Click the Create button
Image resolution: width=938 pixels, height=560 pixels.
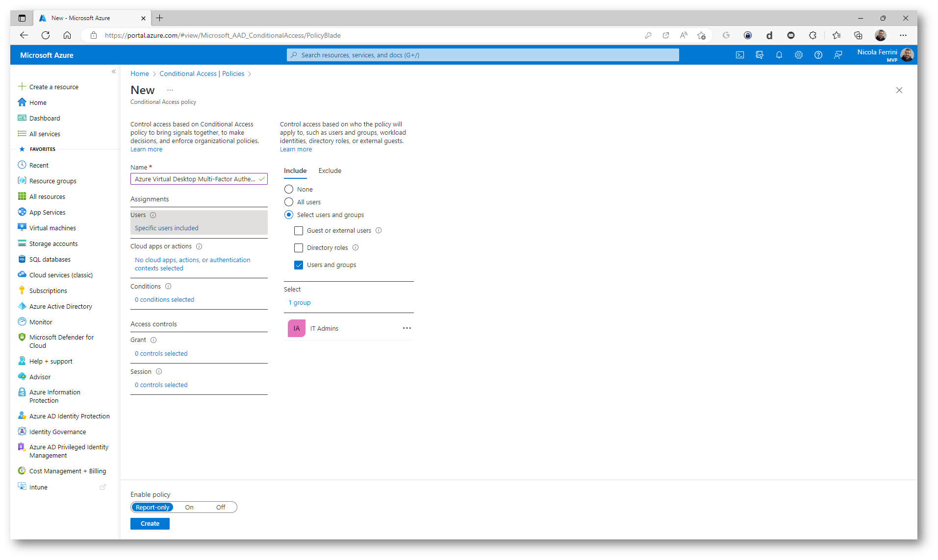[150, 523]
